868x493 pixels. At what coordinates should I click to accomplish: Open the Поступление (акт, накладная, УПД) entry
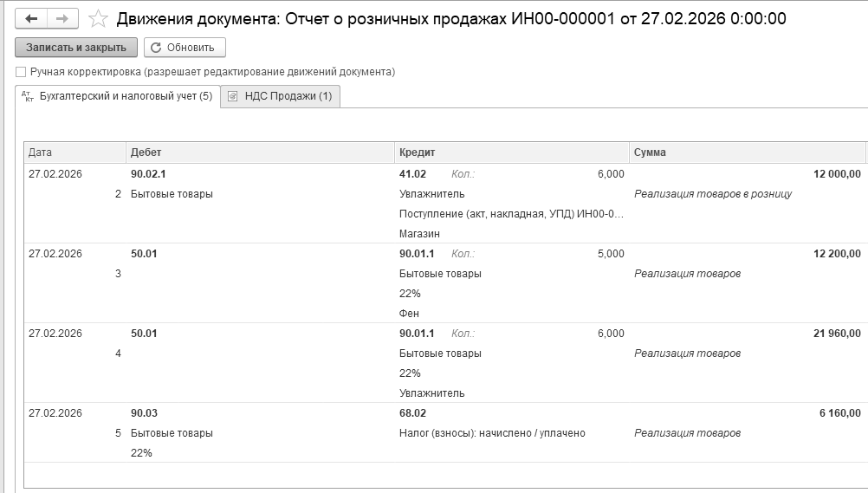pos(511,214)
